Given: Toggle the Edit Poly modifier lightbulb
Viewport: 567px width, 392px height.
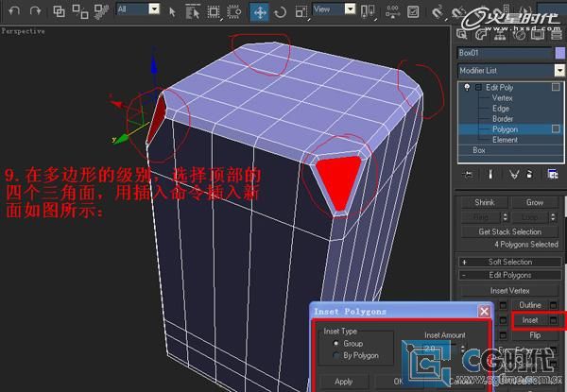Looking at the screenshot, I should (x=467, y=88).
